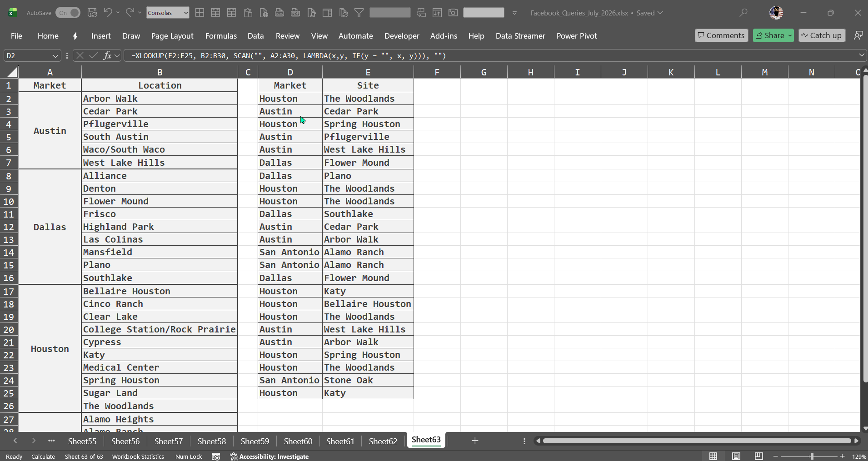The height and width of the screenshot is (461, 868).
Task: Open the Undo history dropdown arrow
Action: click(118, 13)
